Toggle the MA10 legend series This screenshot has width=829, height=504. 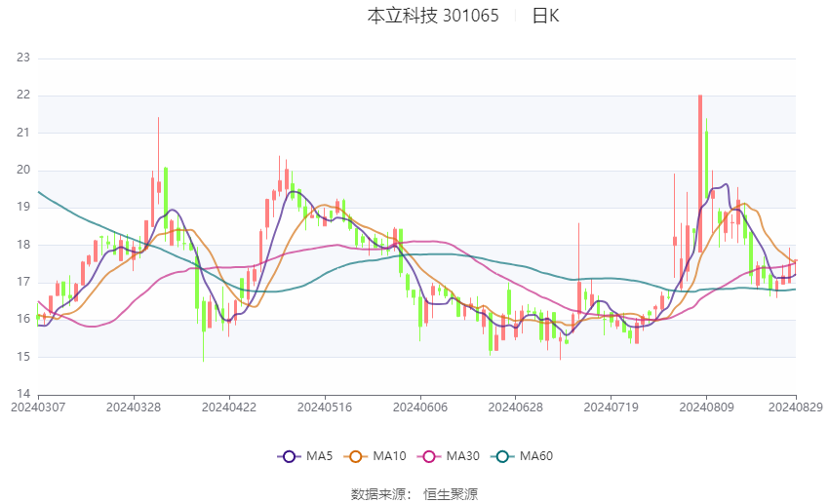pyautogui.click(x=375, y=456)
